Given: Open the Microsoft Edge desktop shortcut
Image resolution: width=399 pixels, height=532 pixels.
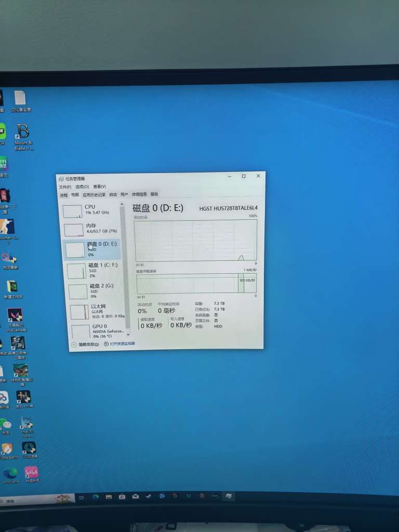Looking at the screenshot, I should (10, 475).
